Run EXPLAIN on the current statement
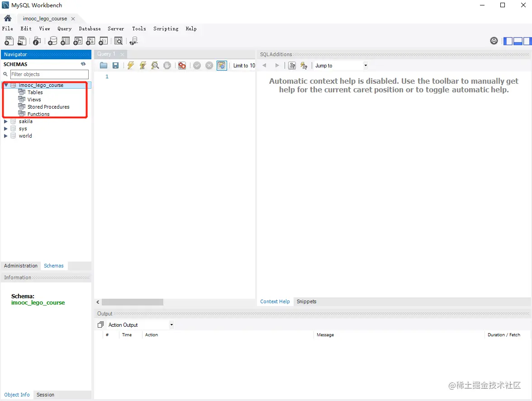The width and height of the screenshot is (532, 401). pyautogui.click(x=155, y=66)
